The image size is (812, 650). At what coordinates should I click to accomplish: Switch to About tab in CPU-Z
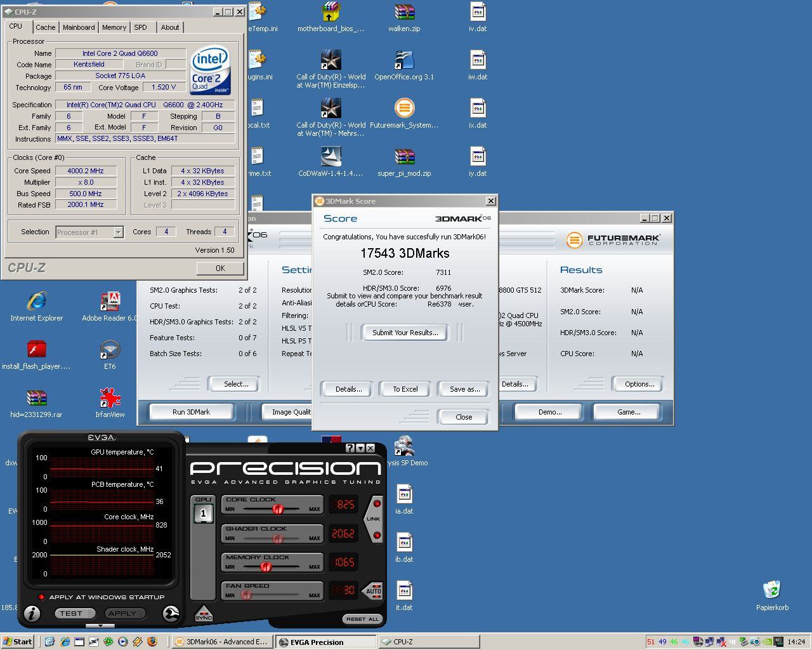click(x=170, y=27)
